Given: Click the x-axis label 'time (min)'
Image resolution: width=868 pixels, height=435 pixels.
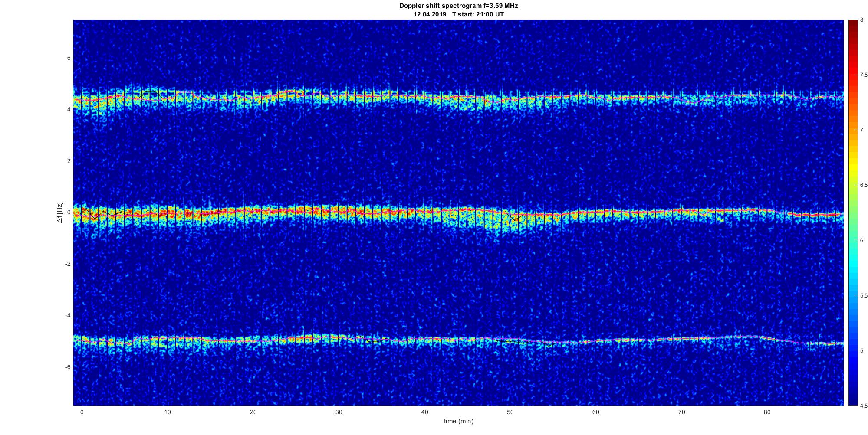Looking at the screenshot, I should (458, 421).
